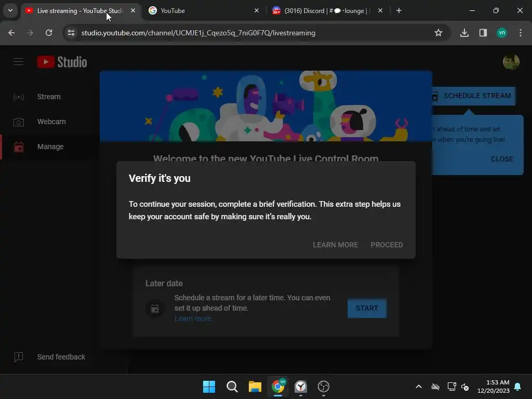Open the notification bell in the taskbar
This screenshot has height=399, width=532.
point(518,387)
